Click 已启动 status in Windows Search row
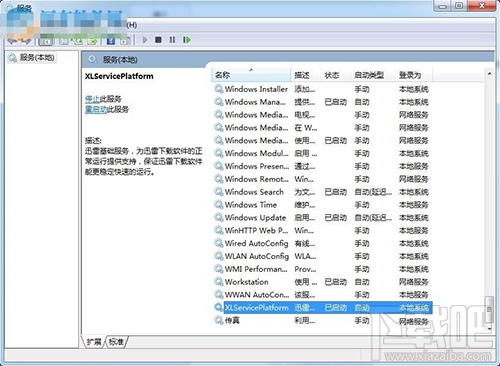The image size is (500, 366). (x=336, y=192)
